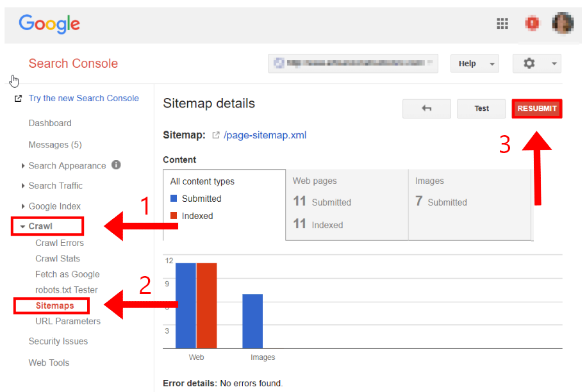Click the Web label under the chart

click(x=196, y=357)
